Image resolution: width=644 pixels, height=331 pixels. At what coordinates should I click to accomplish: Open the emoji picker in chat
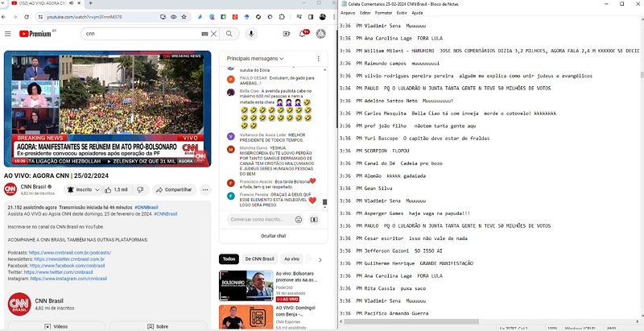point(299,219)
